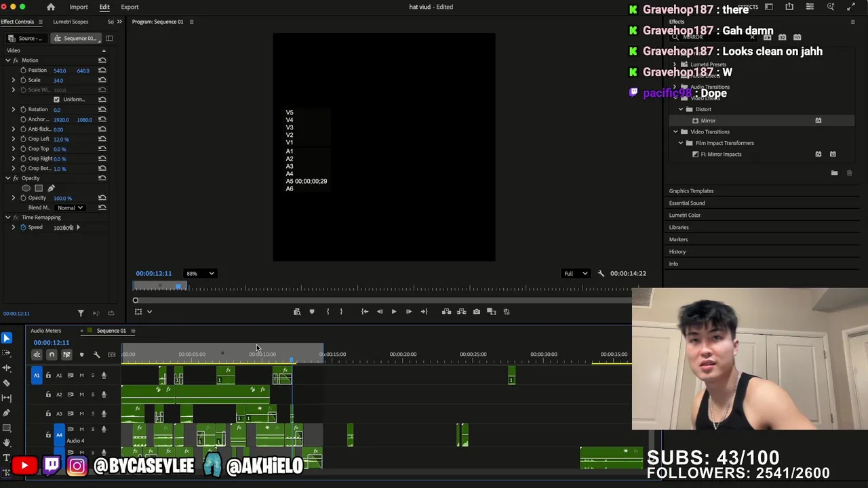Select the Razor tool
Screen dimensions: 868x488
pyautogui.click(x=7, y=382)
